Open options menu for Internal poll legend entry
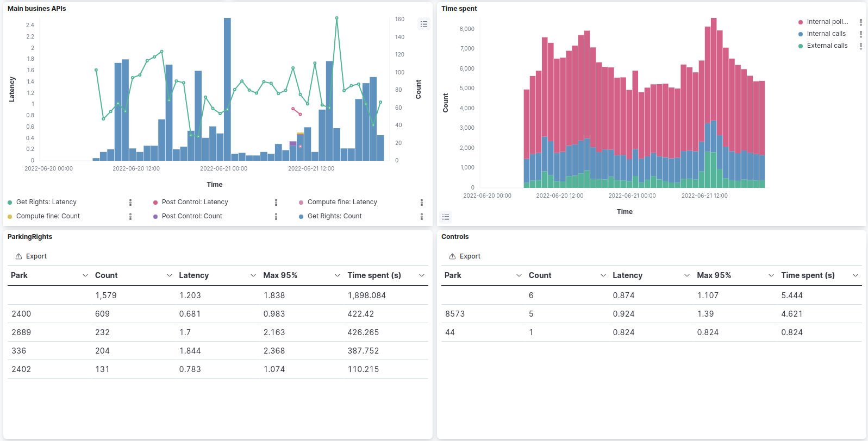The image size is (868, 441). 860,22
